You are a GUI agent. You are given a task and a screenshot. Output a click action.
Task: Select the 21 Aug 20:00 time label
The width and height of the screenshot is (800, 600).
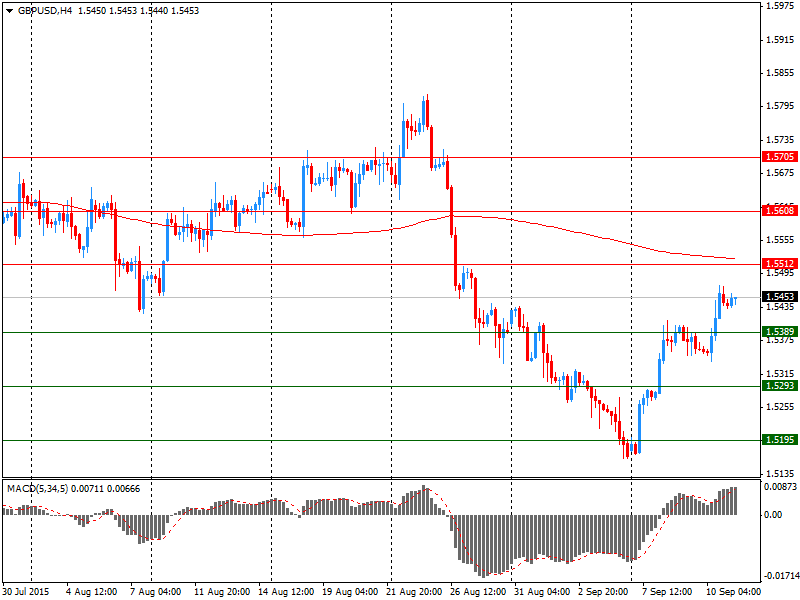click(x=414, y=592)
